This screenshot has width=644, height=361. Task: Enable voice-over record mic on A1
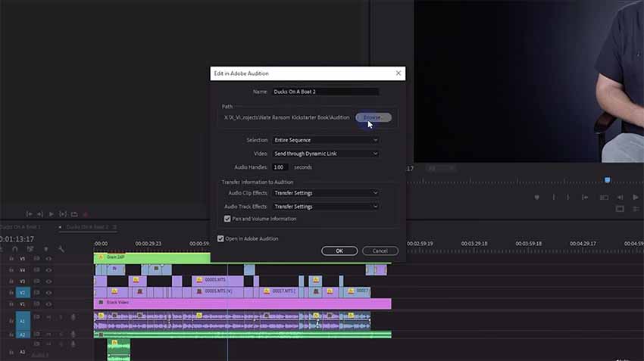(73, 316)
